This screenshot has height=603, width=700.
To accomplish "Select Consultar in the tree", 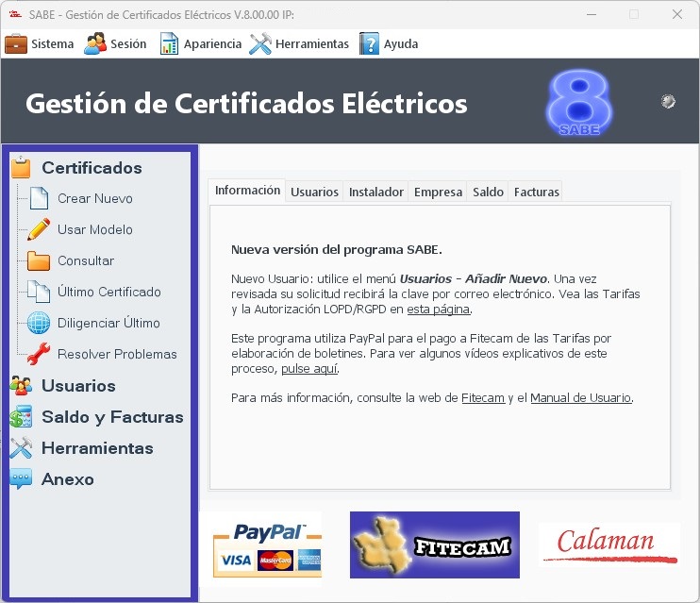I will pos(86,260).
